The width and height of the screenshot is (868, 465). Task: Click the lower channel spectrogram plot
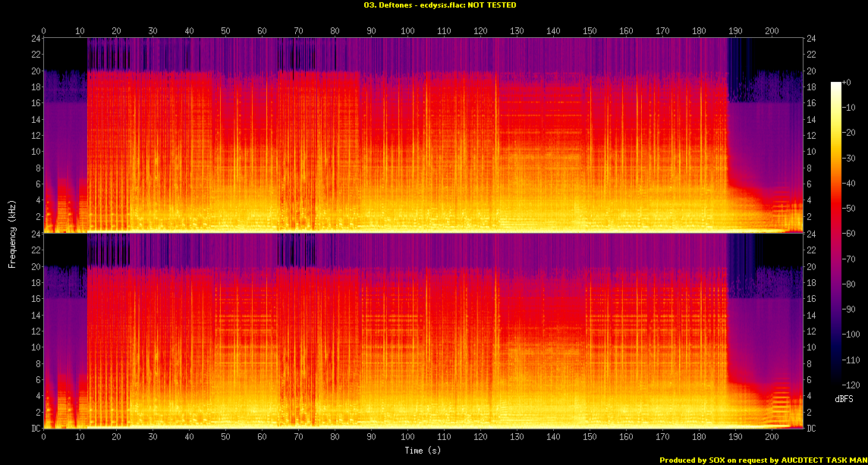[423, 331]
